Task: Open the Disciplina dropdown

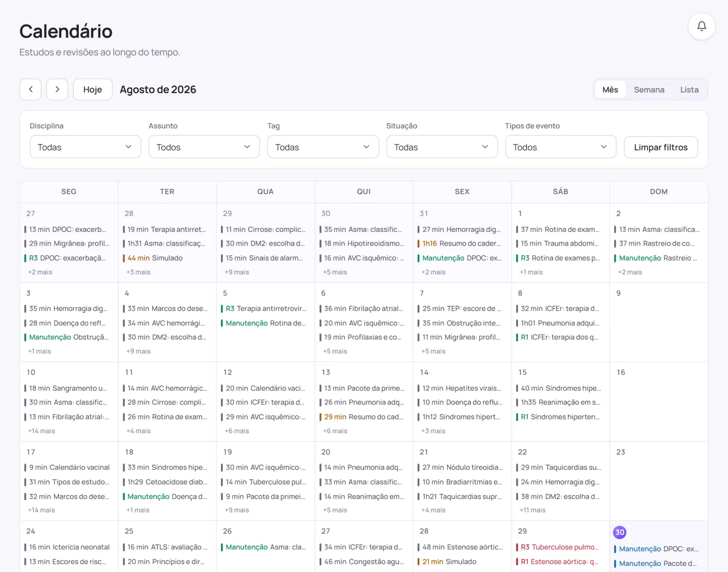Action: coord(85,147)
